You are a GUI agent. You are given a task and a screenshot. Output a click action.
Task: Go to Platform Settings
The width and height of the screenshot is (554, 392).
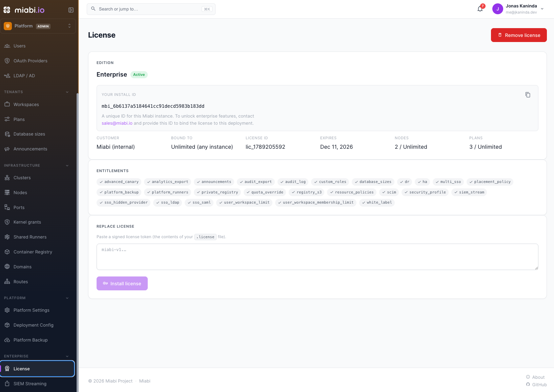pos(37,310)
